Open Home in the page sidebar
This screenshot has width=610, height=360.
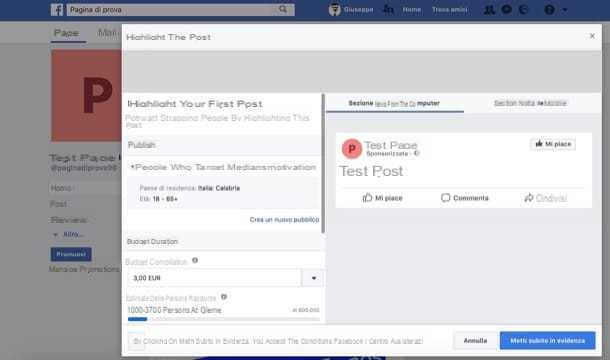[61, 188]
